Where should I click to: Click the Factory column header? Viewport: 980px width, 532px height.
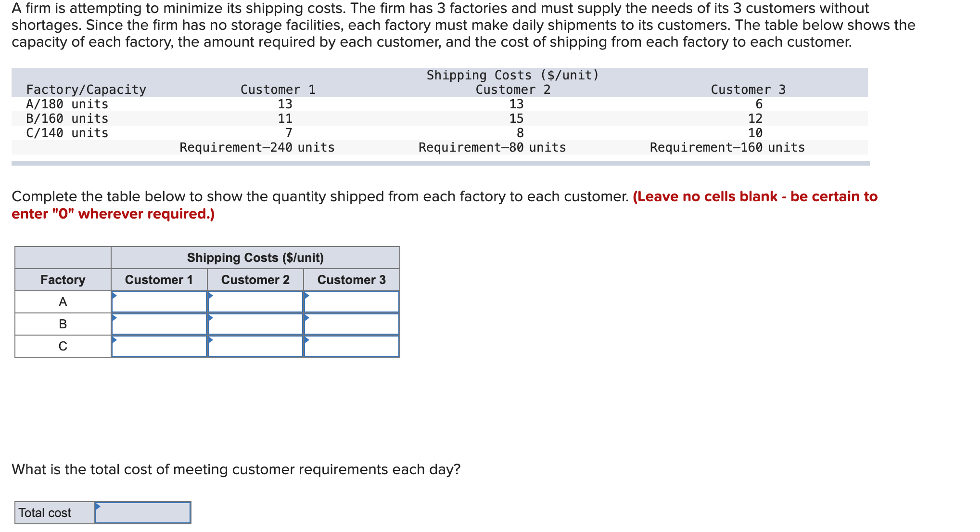(x=63, y=280)
